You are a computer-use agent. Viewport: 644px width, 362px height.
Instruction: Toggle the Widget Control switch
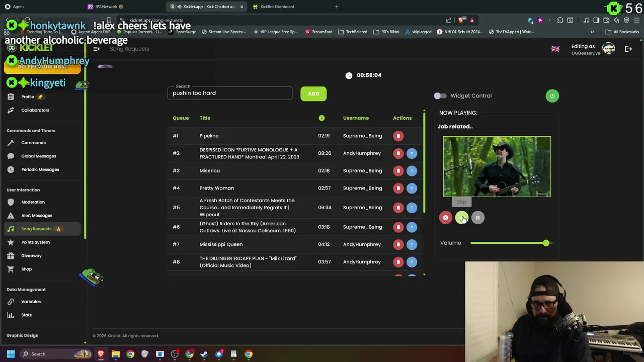tap(440, 96)
